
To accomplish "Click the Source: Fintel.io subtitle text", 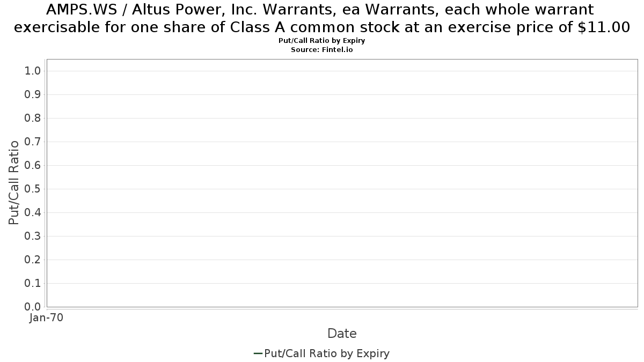I will pos(322,49).
